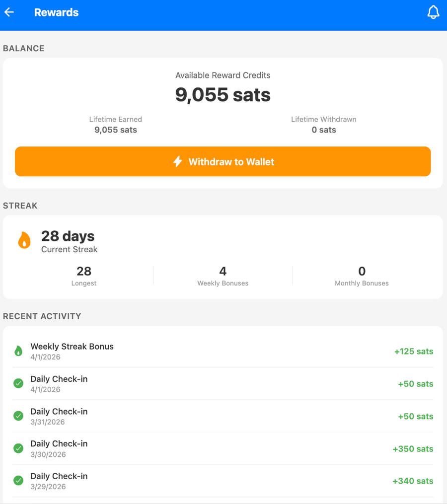Click the lightning bolt on Withdraw button
447x504 pixels.
[178, 161]
